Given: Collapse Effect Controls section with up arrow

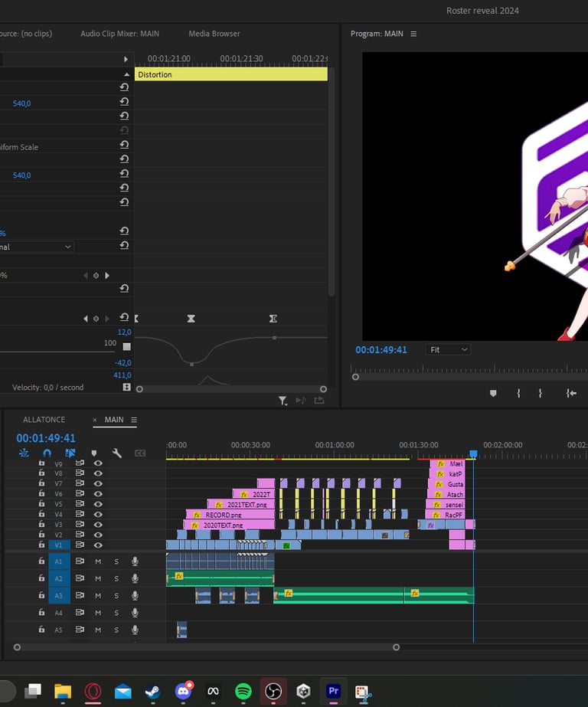Looking at the screenshot, I should 126,74.
